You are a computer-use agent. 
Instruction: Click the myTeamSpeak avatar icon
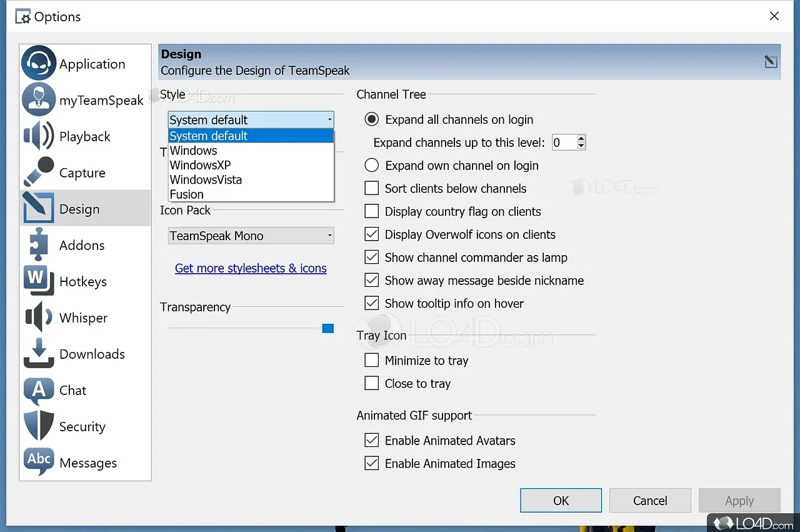pos(39,100)
